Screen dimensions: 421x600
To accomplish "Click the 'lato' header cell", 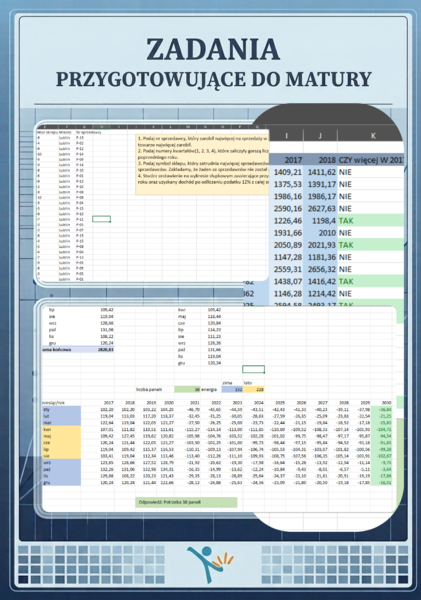I will [x=254, y=383].
